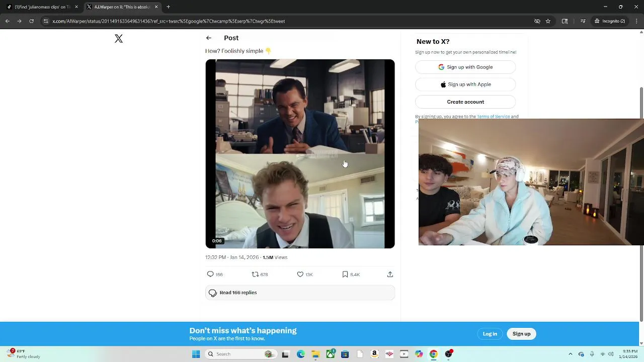
Task: Open Microsoft Edge from the taskbar
Action: (x=301, y=354)
